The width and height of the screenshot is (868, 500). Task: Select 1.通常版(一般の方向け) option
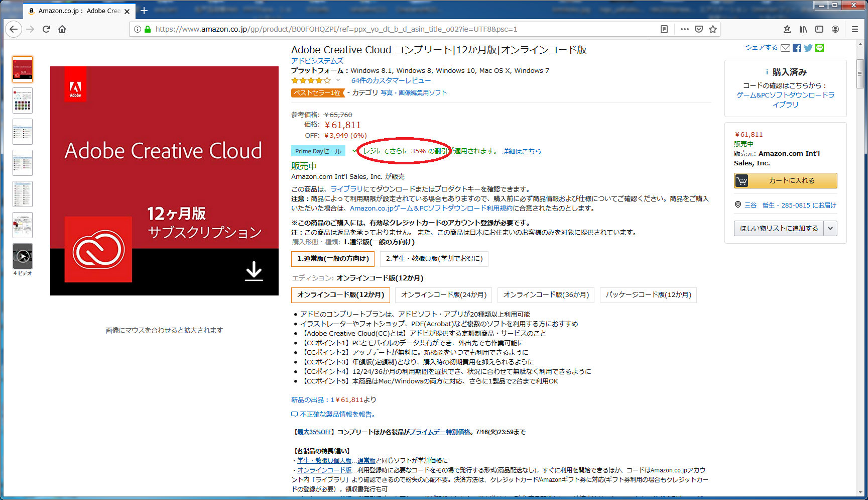[x=333, y=258]
